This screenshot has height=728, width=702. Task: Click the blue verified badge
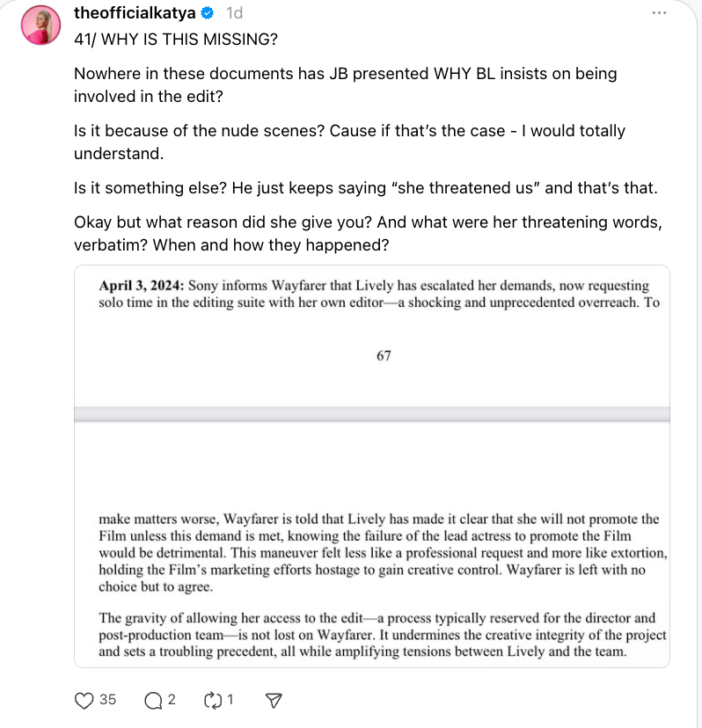(208, 14)
